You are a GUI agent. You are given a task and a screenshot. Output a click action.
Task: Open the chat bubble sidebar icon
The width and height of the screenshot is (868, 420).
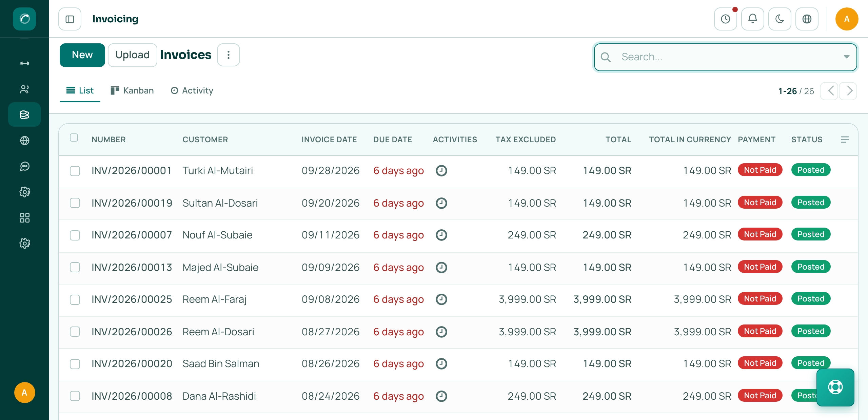point(24,166)
